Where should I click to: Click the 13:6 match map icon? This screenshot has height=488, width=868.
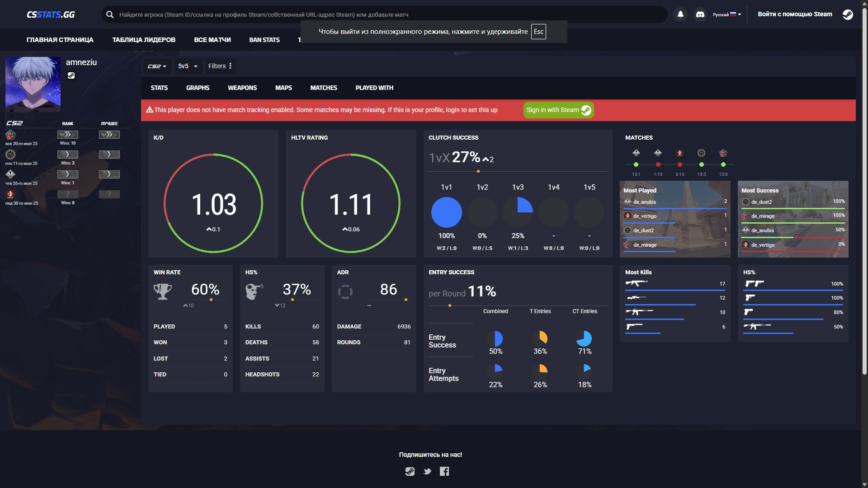[x=723, y=153]
